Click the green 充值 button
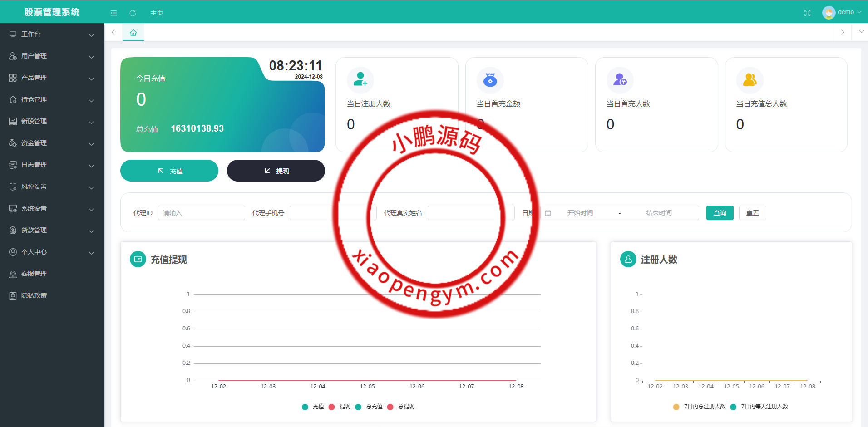 pyautogui.click(x=169, y=171)
